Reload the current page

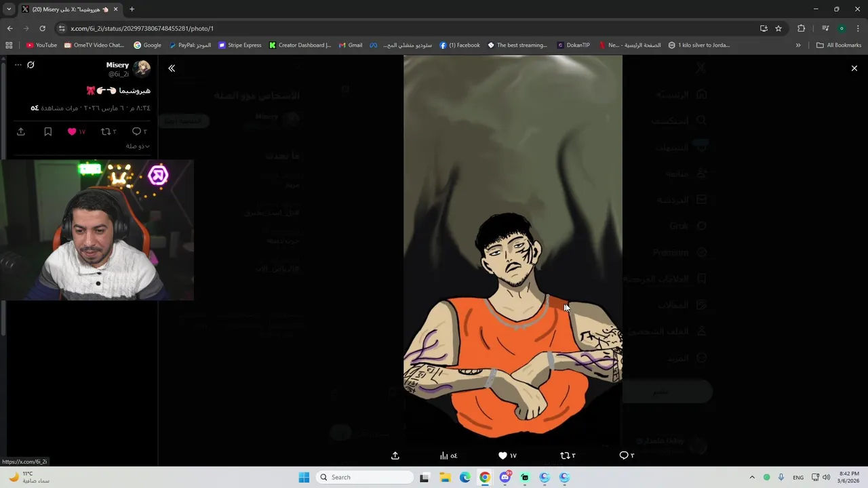42,28
